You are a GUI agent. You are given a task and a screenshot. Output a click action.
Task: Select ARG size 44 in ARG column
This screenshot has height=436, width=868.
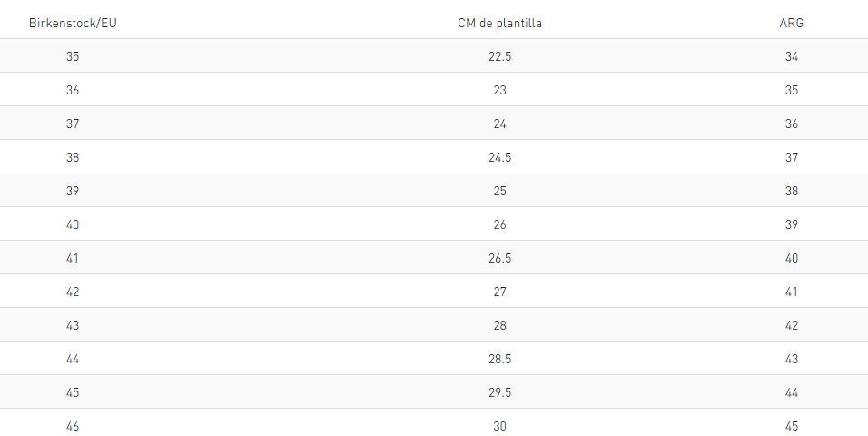coord(791,392)
